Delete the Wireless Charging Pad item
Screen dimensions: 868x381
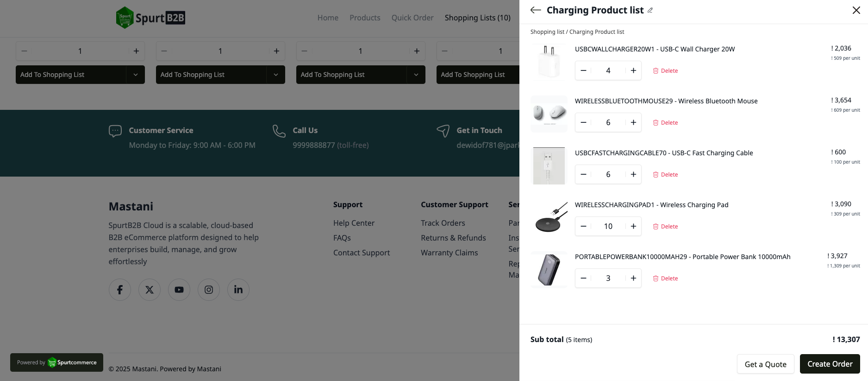pyautogui.click(x=665, y=227)
